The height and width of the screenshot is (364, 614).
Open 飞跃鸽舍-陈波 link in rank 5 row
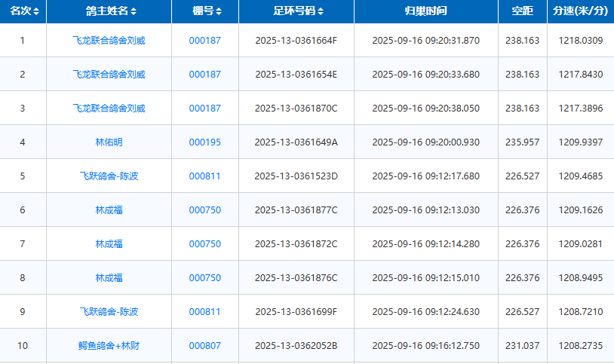coord(109,176)
